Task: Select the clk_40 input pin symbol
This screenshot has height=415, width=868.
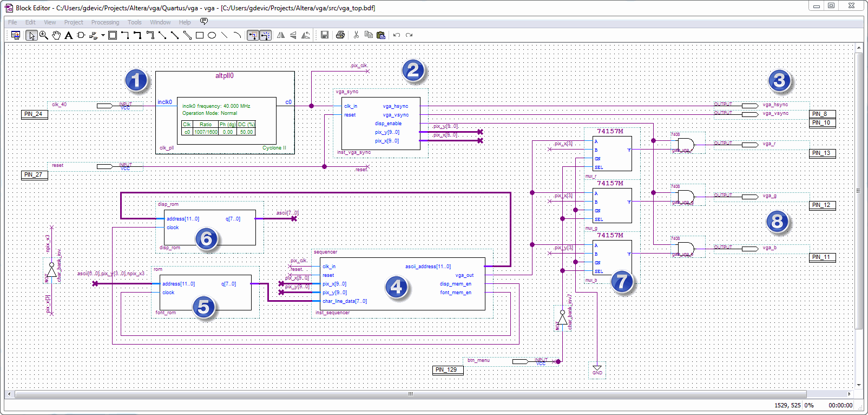Action: [x=104, y=106]
